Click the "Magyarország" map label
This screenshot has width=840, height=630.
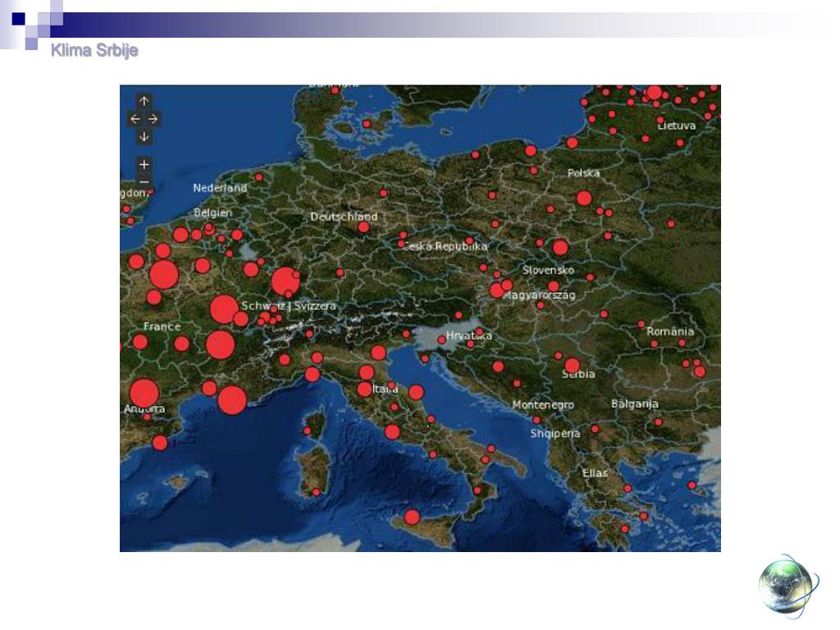(x=539, y=295)
